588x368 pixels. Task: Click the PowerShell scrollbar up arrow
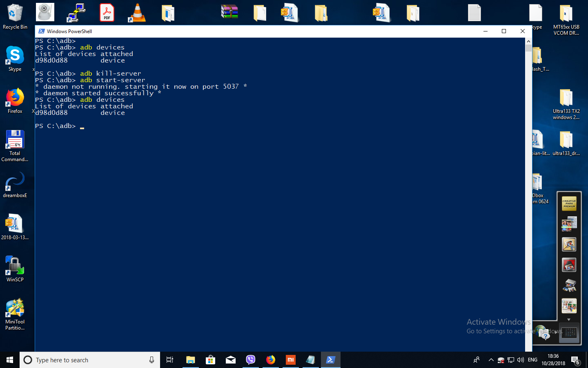point(528,41)
